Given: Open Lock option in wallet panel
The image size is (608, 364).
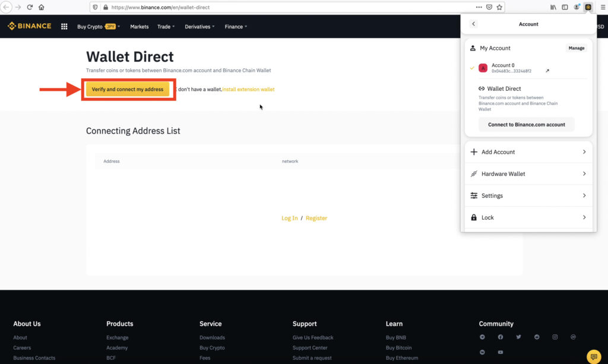Looking at the screenshot, I should click(528, 217).
